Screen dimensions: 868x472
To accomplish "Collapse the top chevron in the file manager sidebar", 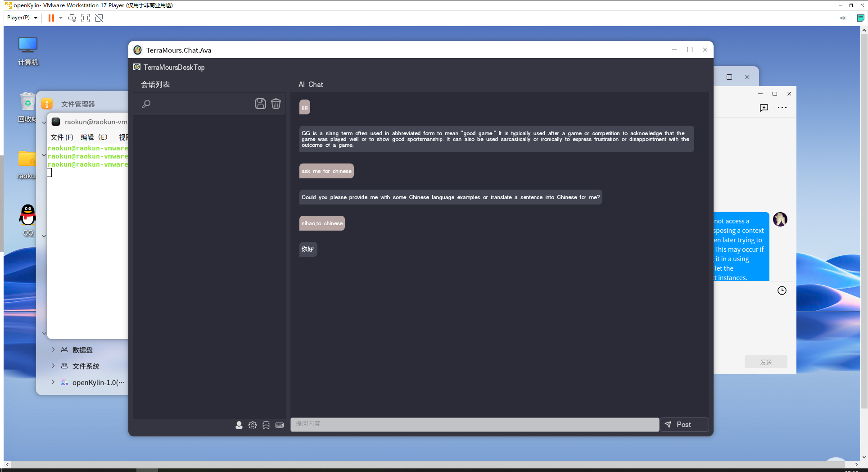I will (44, 122).
